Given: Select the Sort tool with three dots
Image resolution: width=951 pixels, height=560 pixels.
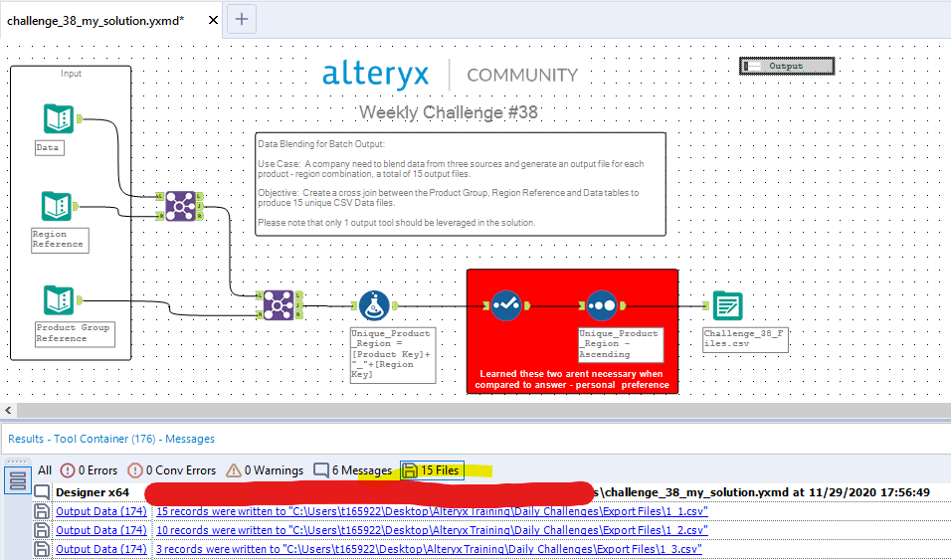Looking at the screenshot, I should 602,305.
